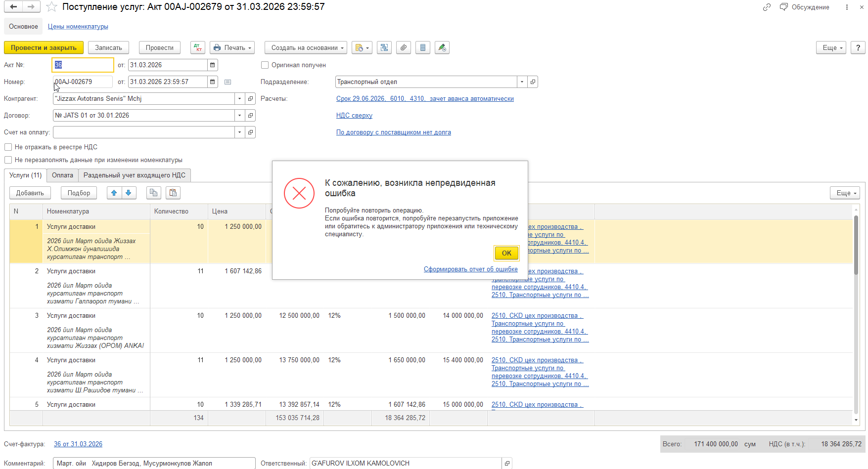Open the Счет на оплату record
The width and height of the screenshot is (868, 469).
(251, 132)
